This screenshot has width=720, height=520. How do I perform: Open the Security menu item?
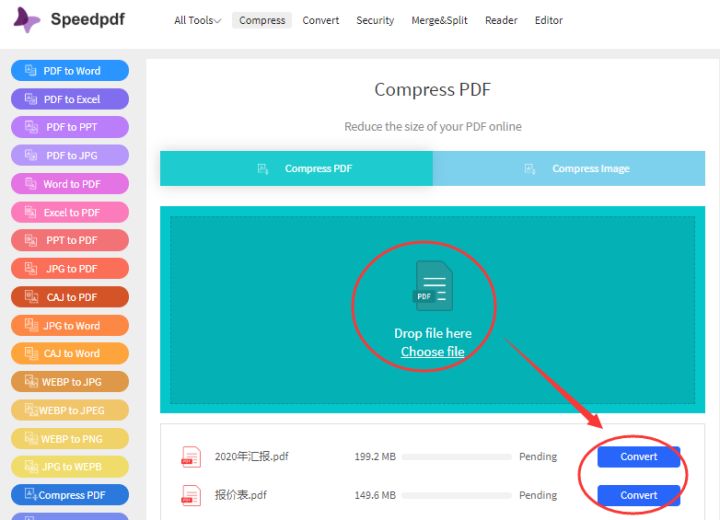pos(375,20)
